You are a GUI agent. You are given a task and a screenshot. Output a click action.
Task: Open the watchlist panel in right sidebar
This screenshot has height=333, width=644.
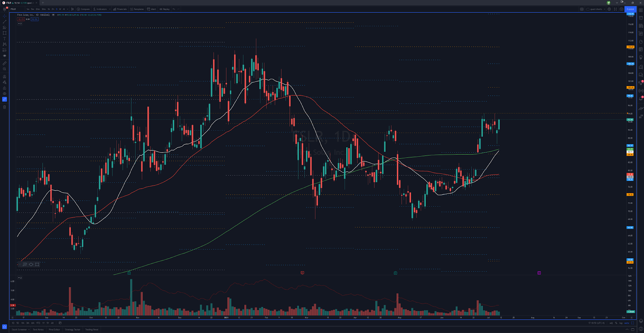click(641, 10)
